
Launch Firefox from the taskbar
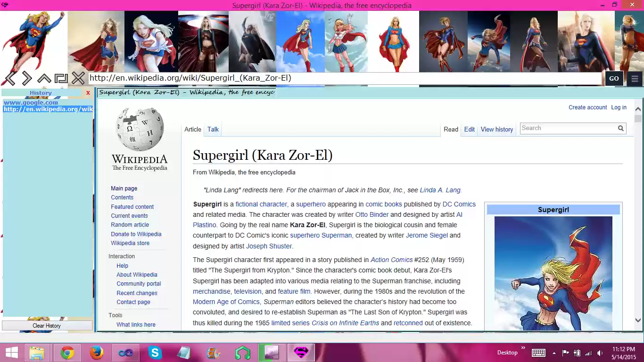tap(97, 352)
